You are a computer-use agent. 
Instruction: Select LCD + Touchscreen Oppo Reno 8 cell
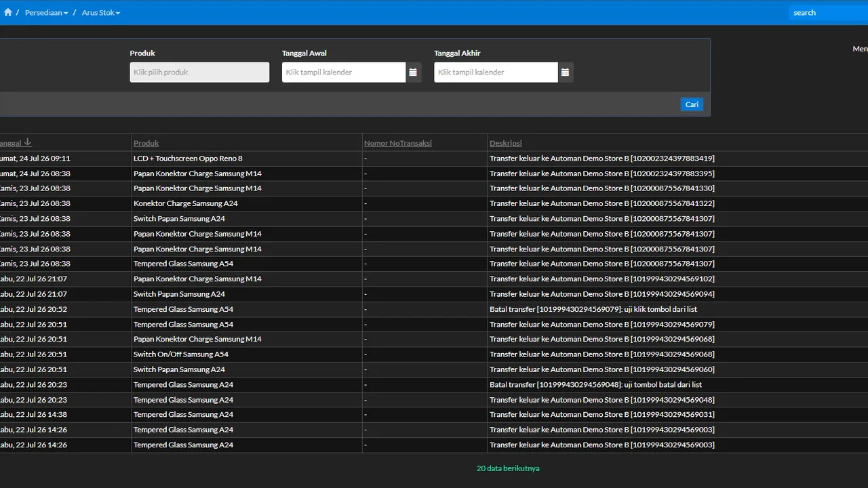188,159
